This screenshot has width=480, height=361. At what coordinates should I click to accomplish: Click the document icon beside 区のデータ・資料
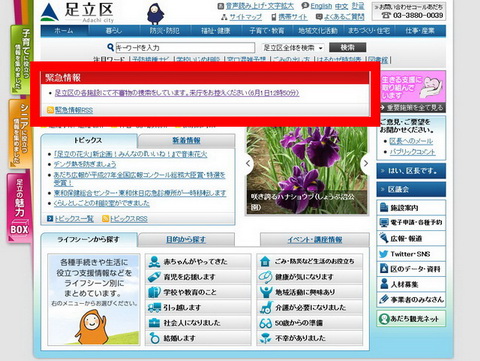pos(384,269)
